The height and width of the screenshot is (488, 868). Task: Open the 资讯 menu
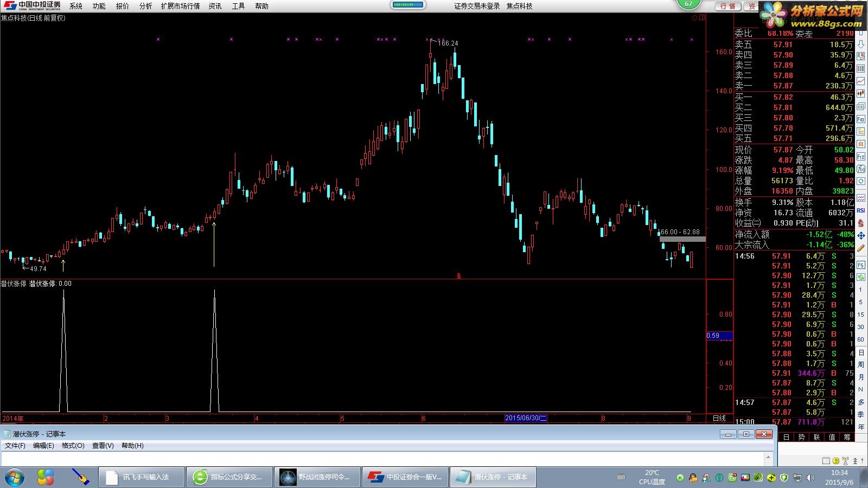click(x=215, y=6)
